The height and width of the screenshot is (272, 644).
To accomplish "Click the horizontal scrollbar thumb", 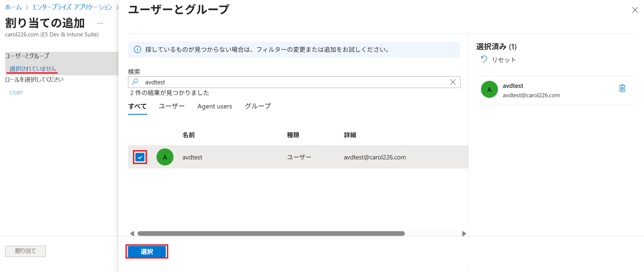I will point(271,234).
